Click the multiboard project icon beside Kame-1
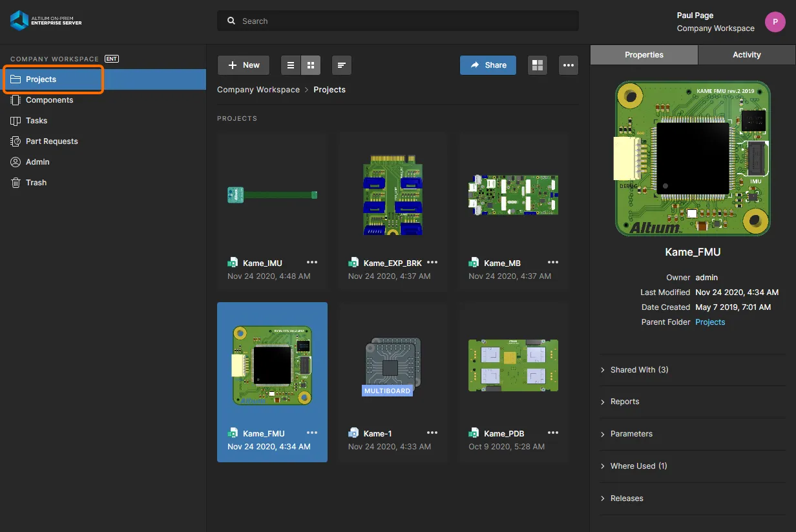796x532 pixels. tap(353, 433)
